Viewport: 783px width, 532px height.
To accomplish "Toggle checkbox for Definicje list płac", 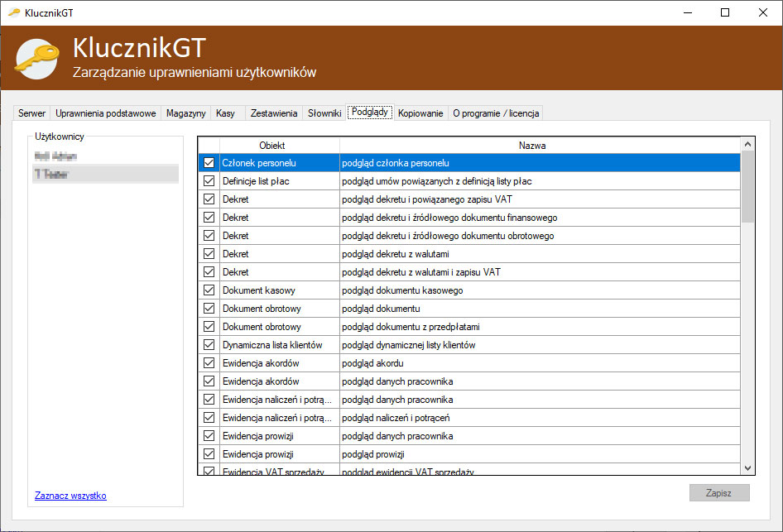I will coord(209,180).
